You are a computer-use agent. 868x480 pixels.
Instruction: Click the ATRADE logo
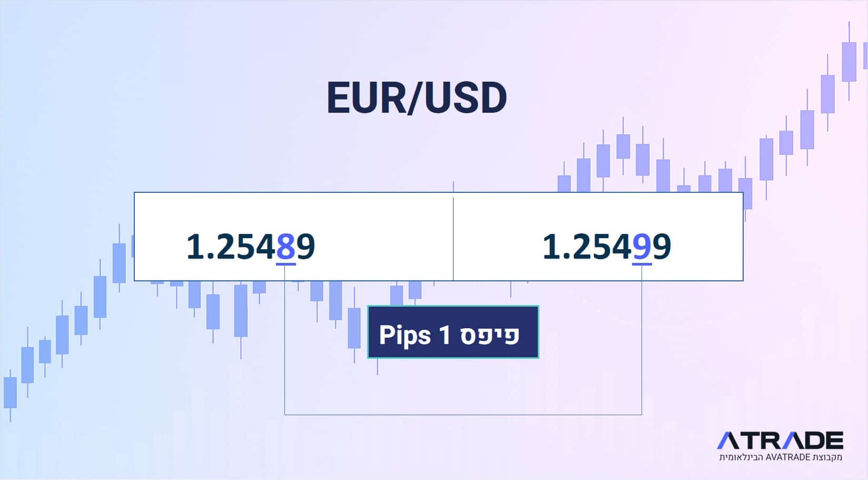780,440
